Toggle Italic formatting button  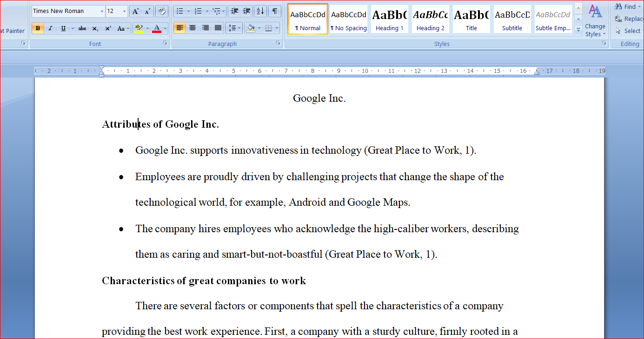[x=50, y=28]
